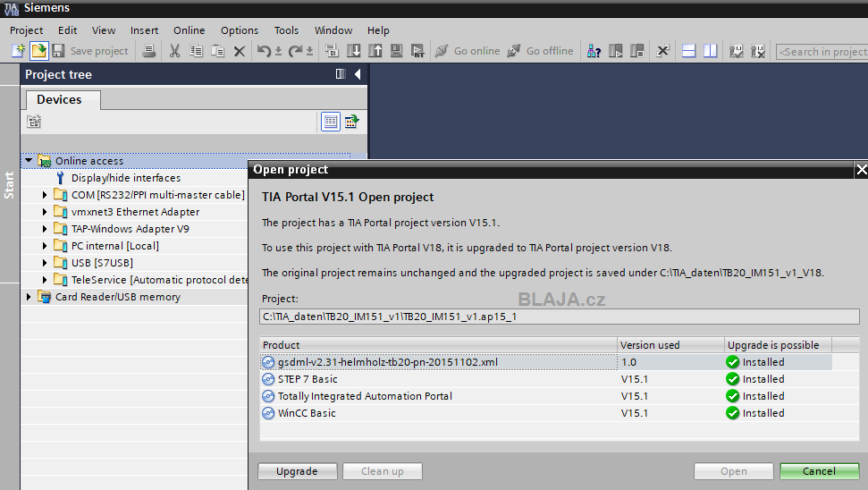Click Go offline in toolbar
Viewport: 868px width, 490px height.
pyautogui.click(x=540, y=51)
